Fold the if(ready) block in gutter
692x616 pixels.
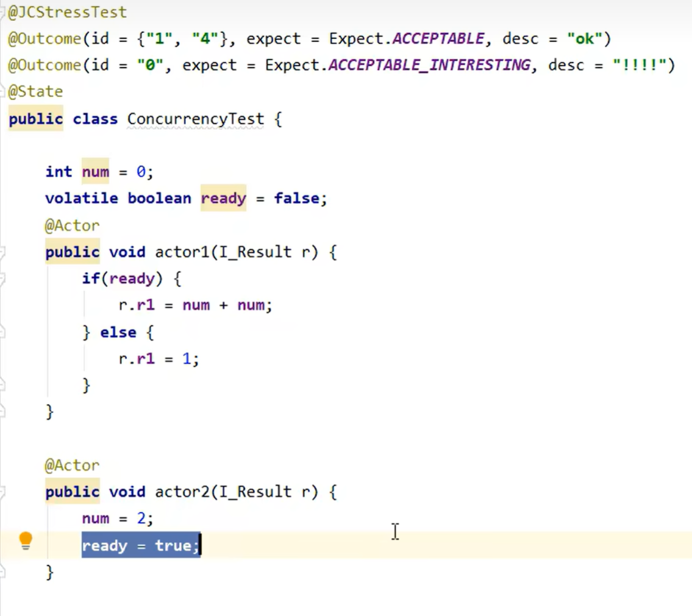tap(2, 278)
